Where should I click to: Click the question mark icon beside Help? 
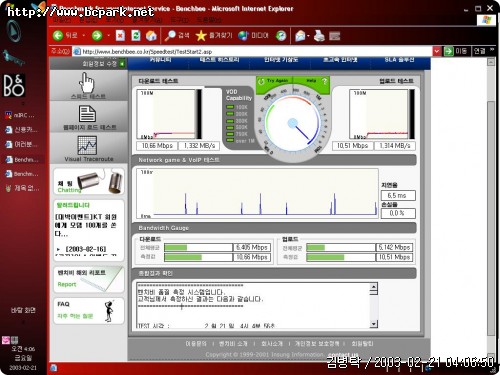click(x=324, y=81)
